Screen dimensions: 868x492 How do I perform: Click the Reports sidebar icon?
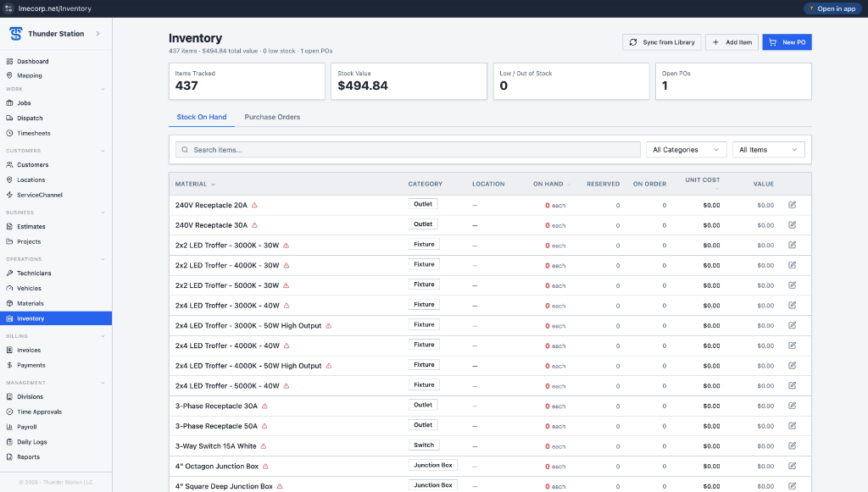tap(9, 457)
